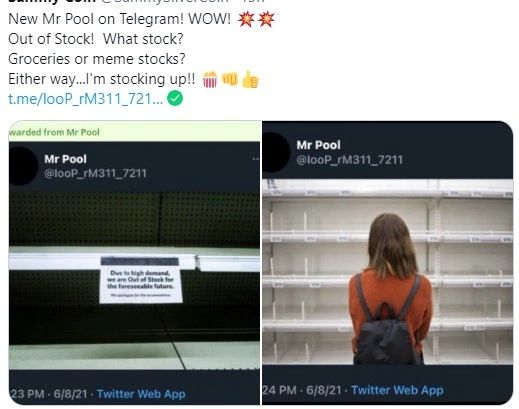Screen dimensions: 519x409
Task: Click Mr Pool avatar in right image
Action: [x=276, y=152]
